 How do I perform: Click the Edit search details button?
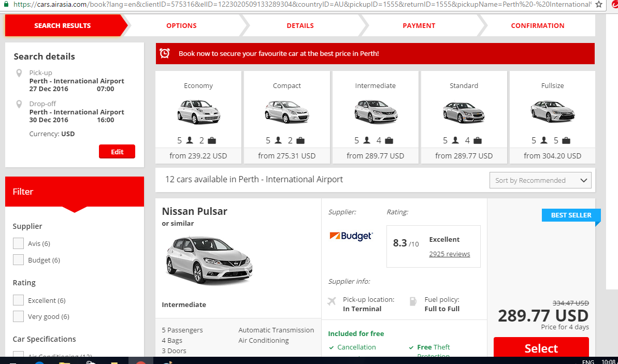coord(117,152)
